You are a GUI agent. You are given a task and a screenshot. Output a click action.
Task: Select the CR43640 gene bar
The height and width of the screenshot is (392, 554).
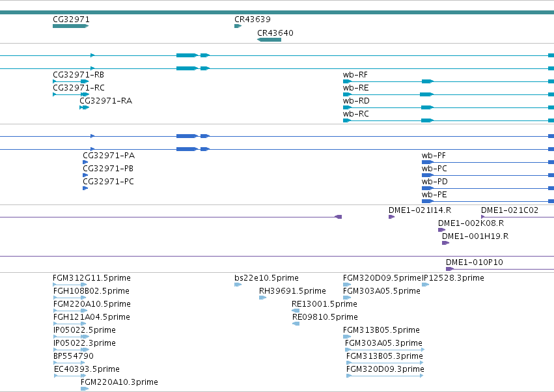tap(269, 40)
